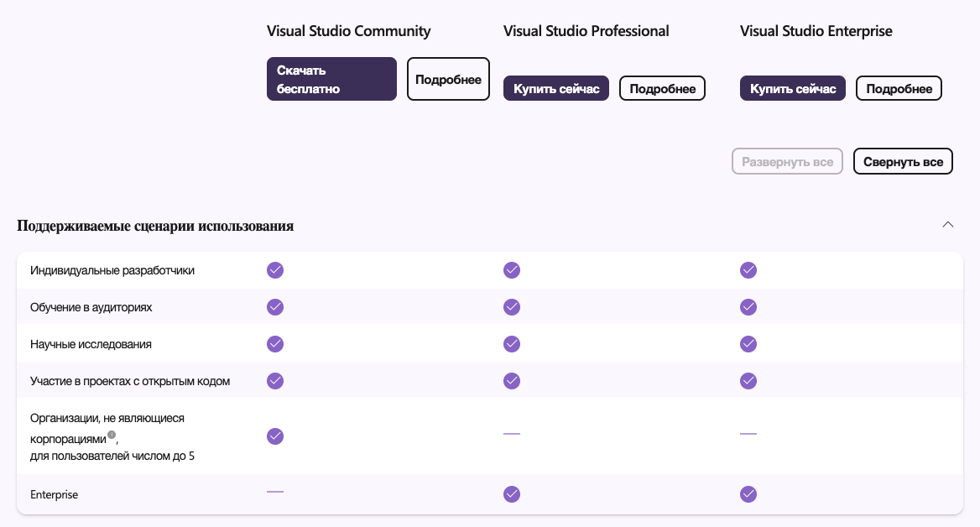Screen dimensions: 980x527
Task: Click the "для пользователей числом до 5" text
Action: pyautogui.click(x=112, y=457)
